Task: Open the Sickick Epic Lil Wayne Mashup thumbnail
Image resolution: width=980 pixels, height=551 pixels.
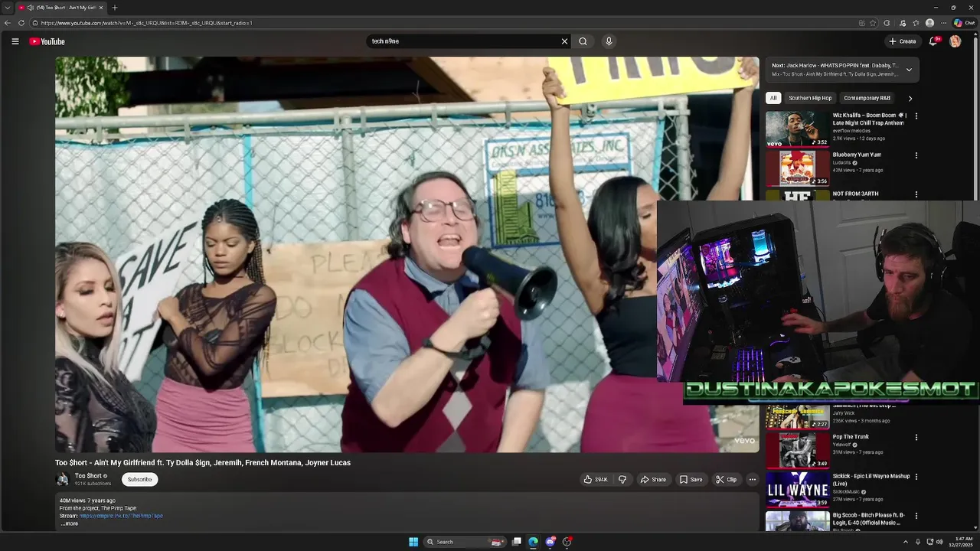Action: click(798, 490)
